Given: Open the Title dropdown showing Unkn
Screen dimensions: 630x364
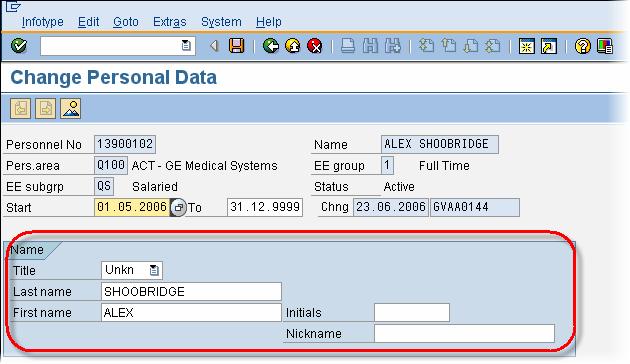Looking at the screenshot, I should pos(154,270).
